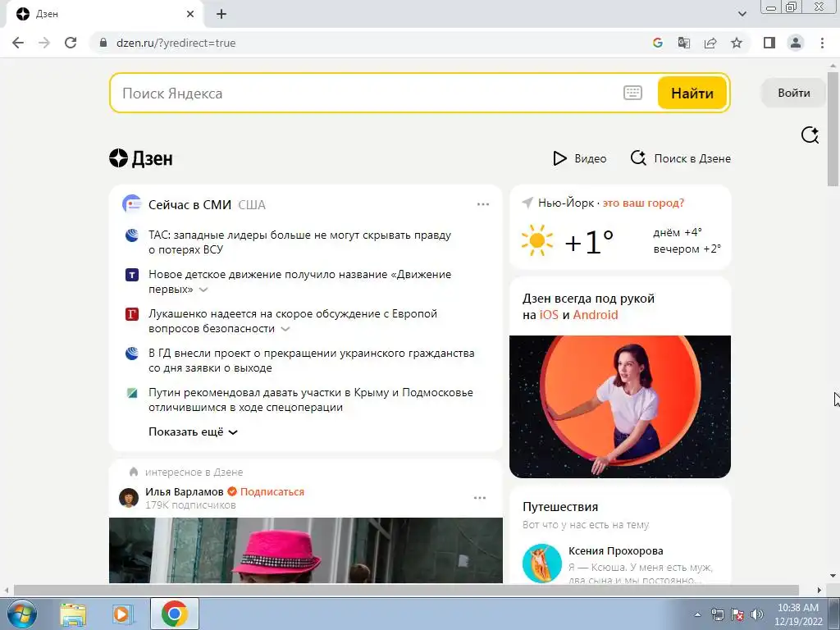Open three-dot menu of Варламов post
The width and height of the screenshot is (840, 630).
(479, 498)
